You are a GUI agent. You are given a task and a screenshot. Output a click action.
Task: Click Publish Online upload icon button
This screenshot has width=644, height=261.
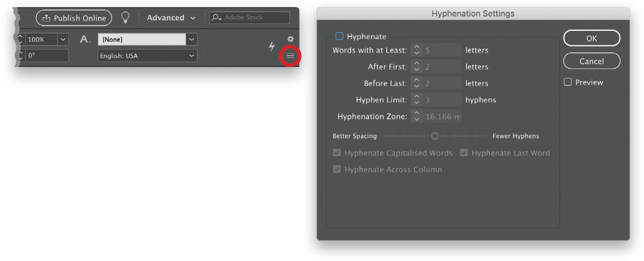click(74, 18)
